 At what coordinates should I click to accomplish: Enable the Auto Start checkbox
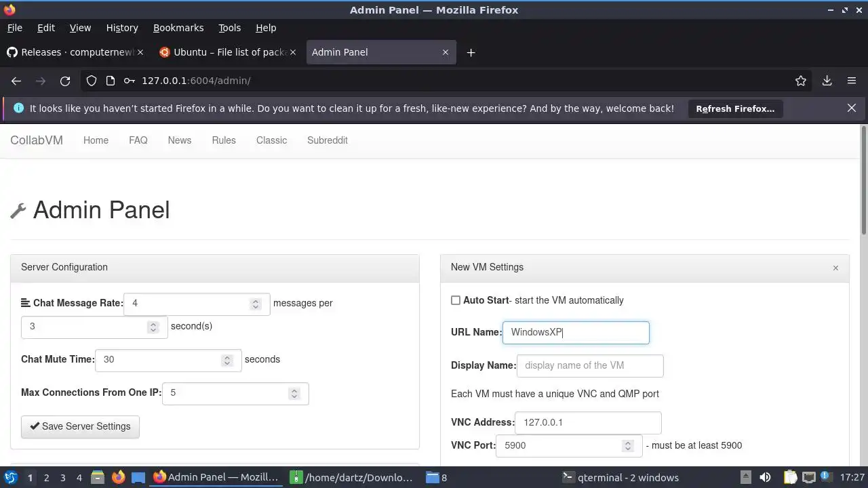pyautogui.click(x=456, y=300)
